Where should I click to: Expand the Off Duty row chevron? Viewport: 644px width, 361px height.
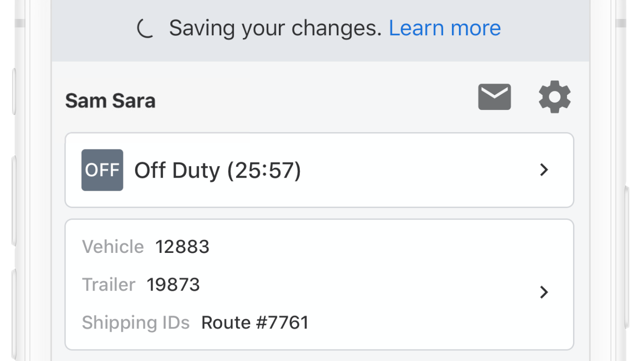click(544, 170)
